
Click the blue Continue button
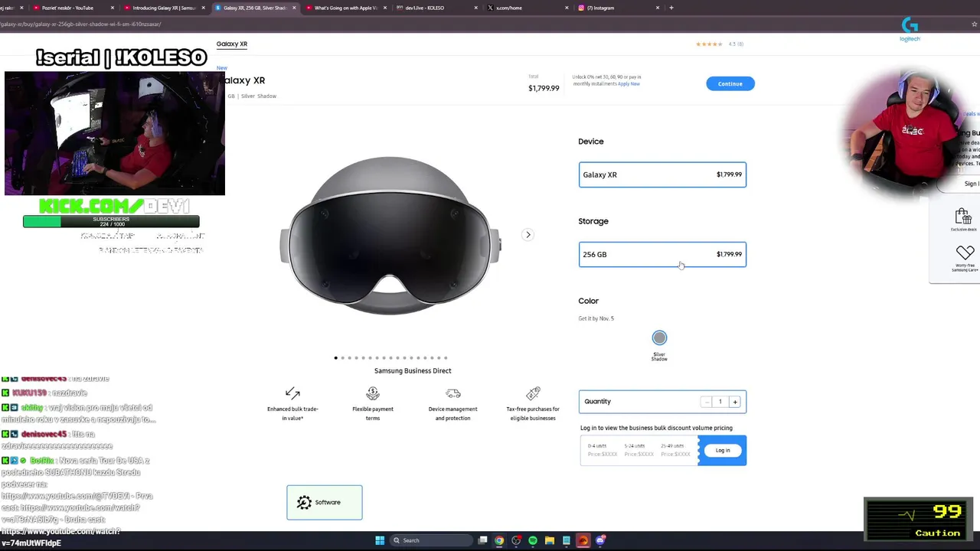point(730,83)
